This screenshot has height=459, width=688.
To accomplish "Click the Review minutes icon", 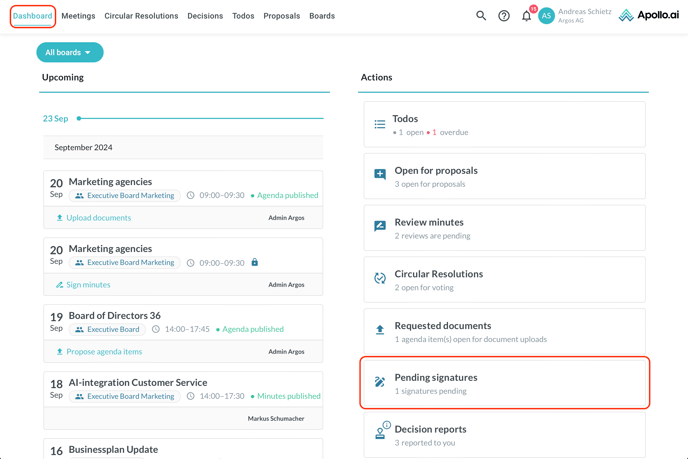I will (380, 227).
